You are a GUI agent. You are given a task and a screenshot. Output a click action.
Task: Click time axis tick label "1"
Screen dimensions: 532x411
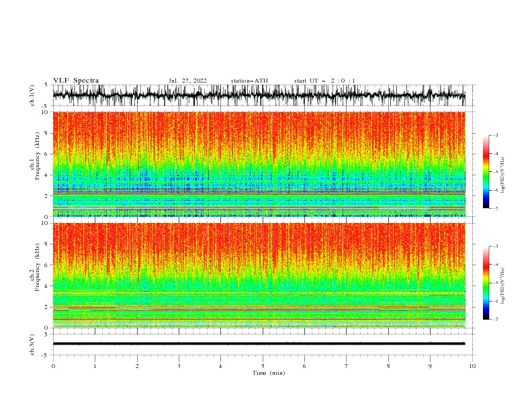point(95,366)
